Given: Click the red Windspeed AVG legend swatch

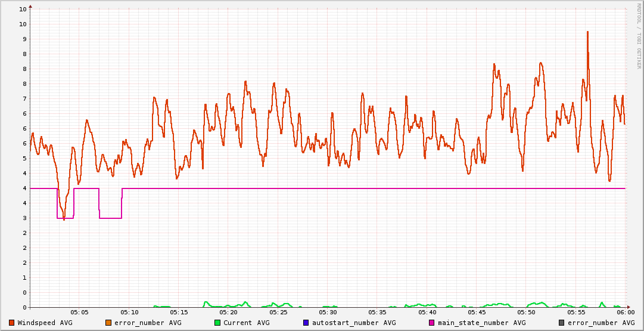Looking at the screenshot, I should pyautogui.click(x=12, y=323).
